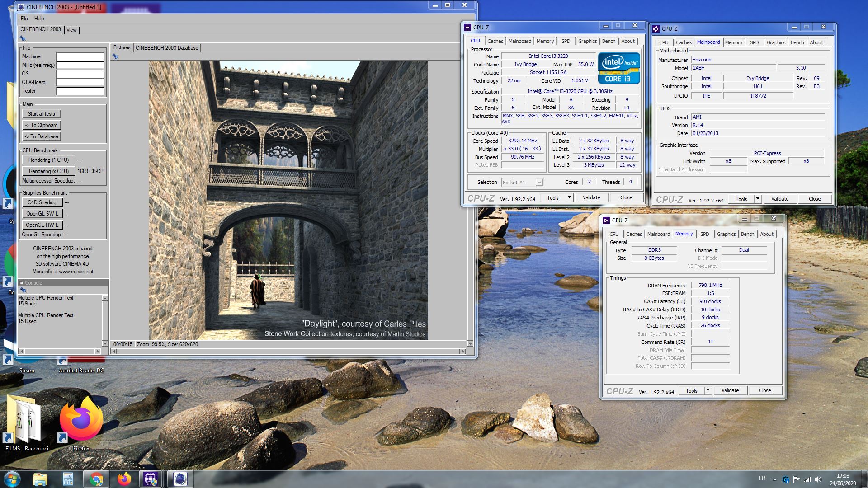Open the SPD tab in the Memory window
This screenshot has height=488, width=868.
(704, 234)
